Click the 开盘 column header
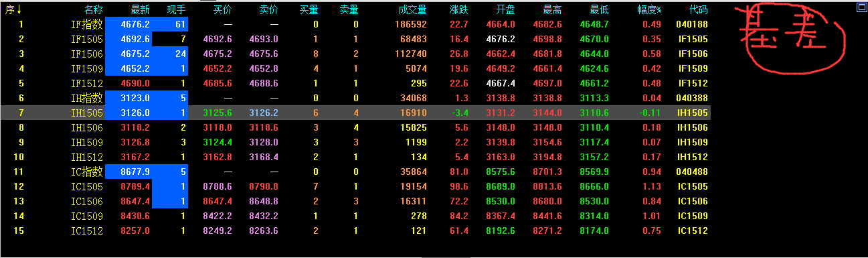 (506, 10)
